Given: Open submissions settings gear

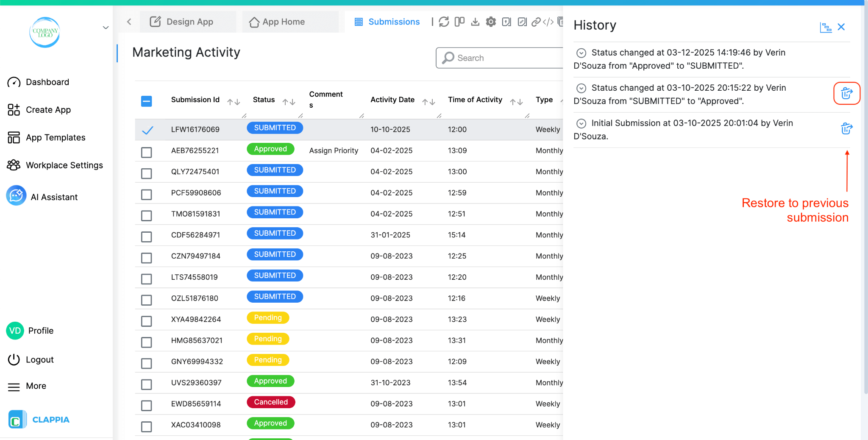Looking at the screenshot, I should (491, 22).
